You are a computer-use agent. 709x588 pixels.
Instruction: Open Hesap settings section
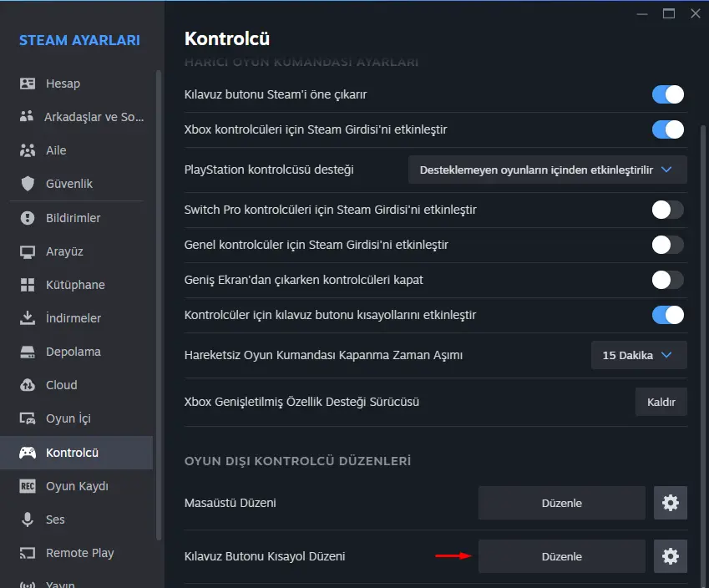(77, 84)
